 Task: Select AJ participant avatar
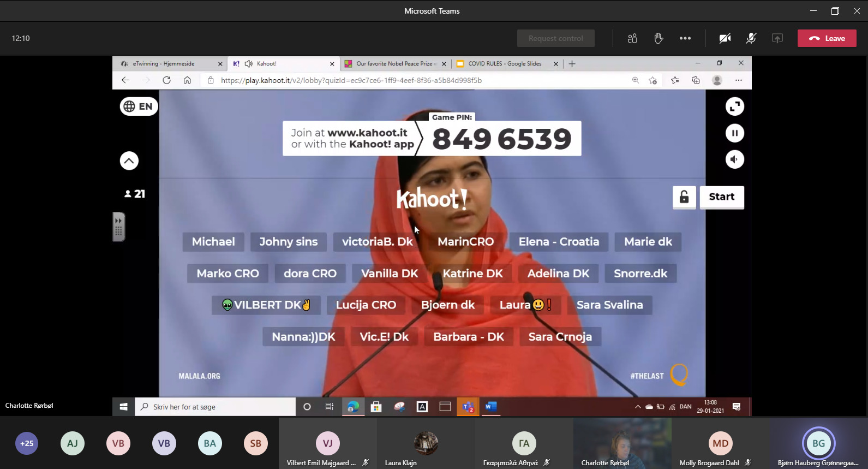pyautogui.click(x=73, y=443)
